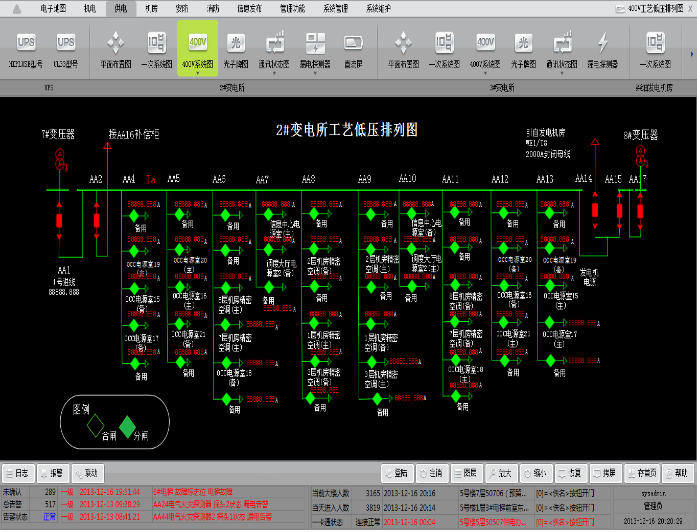Open 2#变电所 直流屏 battery icon
Viewport: 697px width, 532px height.
pos(353,43)
